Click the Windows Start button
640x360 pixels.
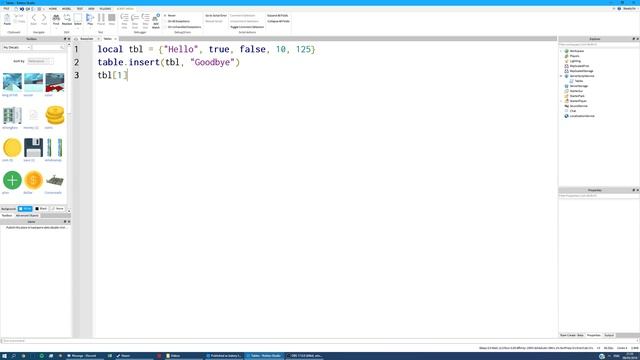(x=4, y=356)
